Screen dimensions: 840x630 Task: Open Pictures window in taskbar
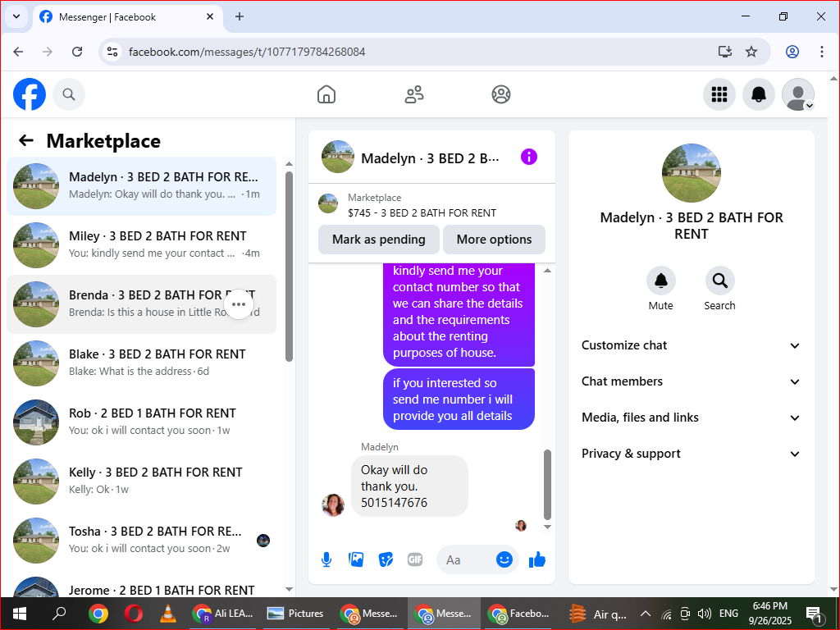[295, 613]
